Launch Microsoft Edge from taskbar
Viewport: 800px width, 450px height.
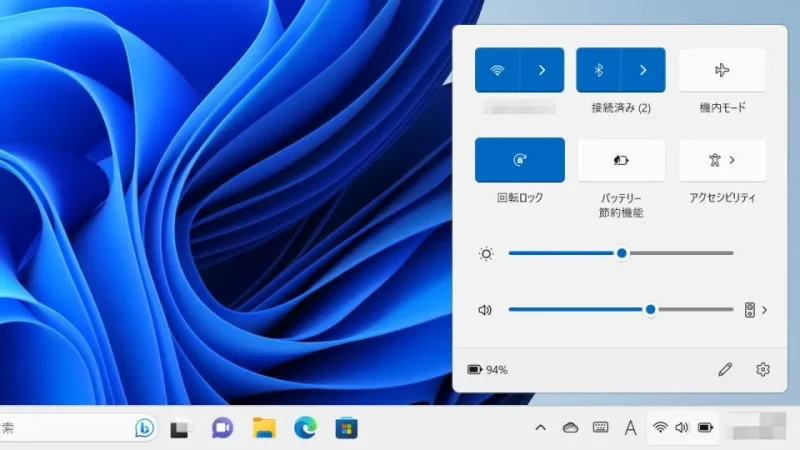pyautogui.click(x=305, y=428)
